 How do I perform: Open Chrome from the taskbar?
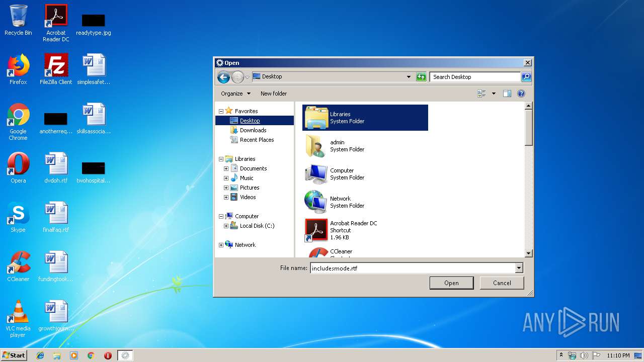click(91, 355)
